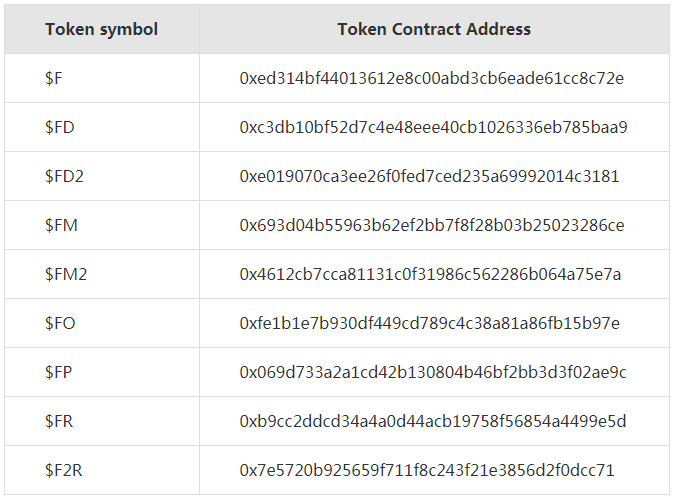Select the $FD token symbol cell
Viewport: 680px width, 502px height.
[59, 127]
